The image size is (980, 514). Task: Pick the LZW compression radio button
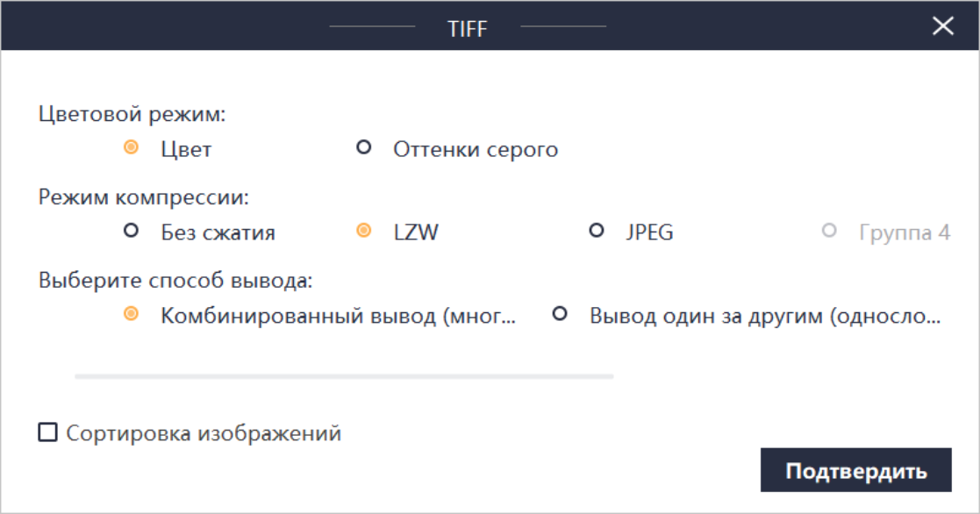363,231
